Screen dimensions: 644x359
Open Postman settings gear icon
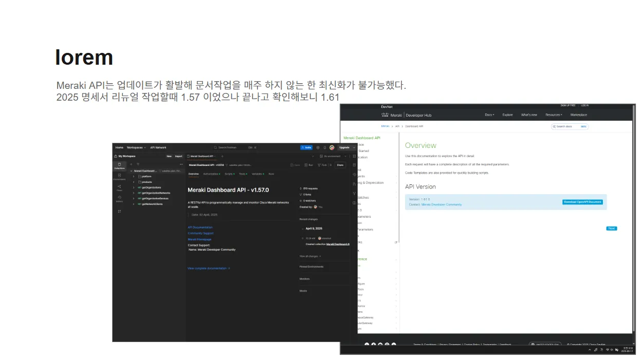point(318,147)
